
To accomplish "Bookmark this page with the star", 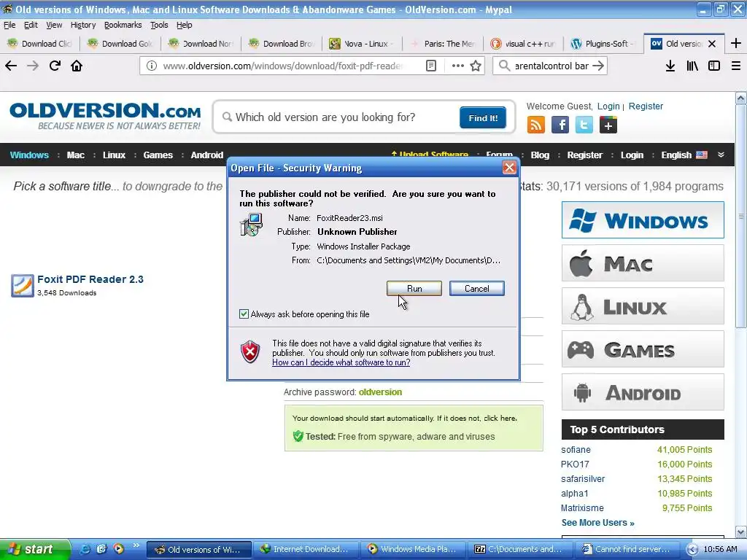I will (x=476, y=66).
